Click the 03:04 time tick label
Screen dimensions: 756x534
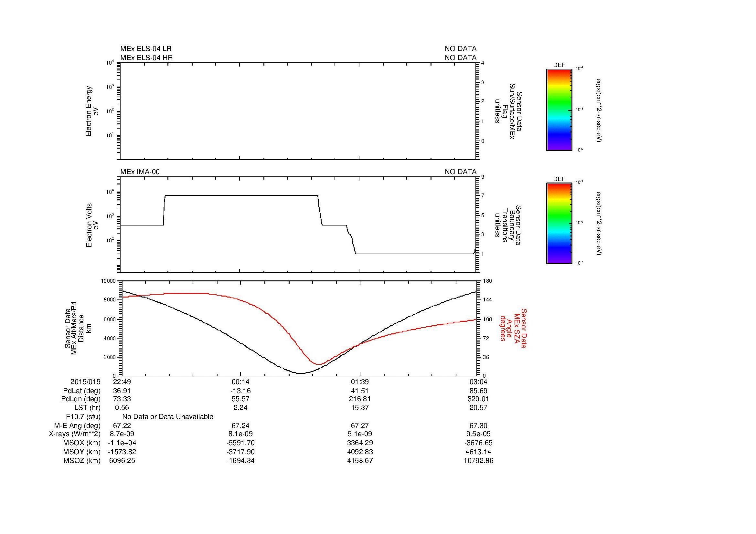pyautogui.click(x=479, y=382)
